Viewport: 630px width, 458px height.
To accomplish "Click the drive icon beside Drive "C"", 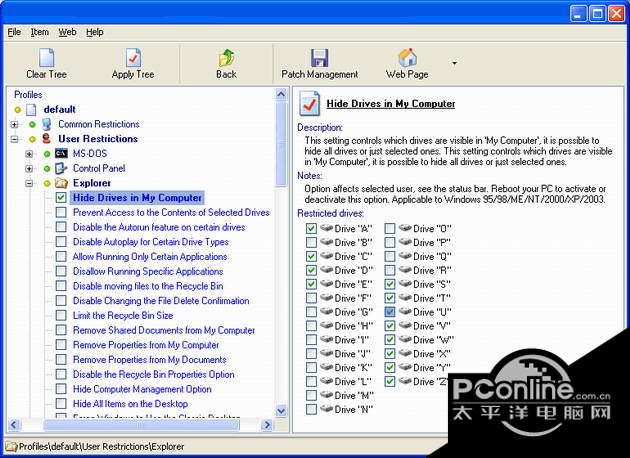I will [x=326, y=256].
